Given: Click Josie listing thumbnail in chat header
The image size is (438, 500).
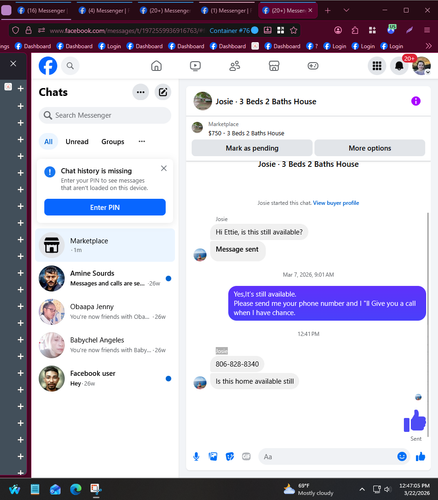Looking at the screenshot, I should 203,101.
